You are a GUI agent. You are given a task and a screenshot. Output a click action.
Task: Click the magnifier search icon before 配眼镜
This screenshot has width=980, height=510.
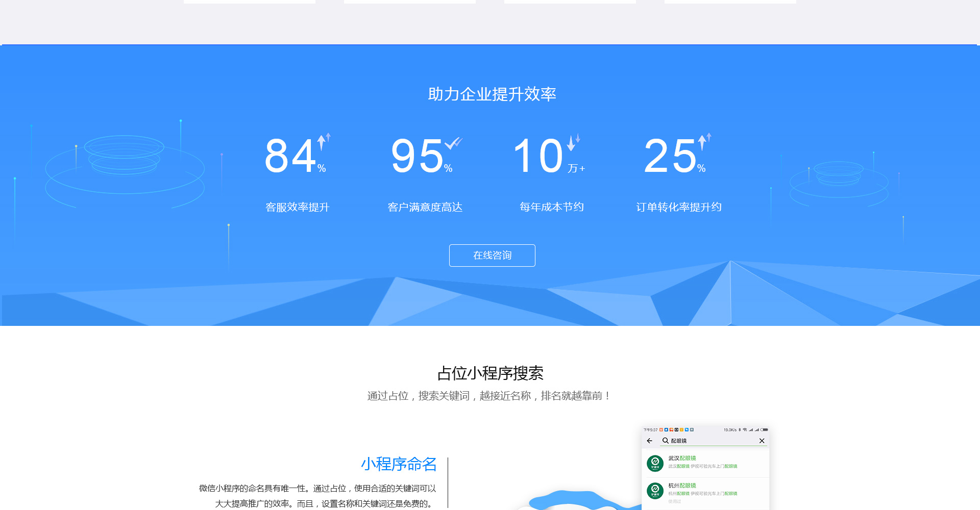point(665,441)
